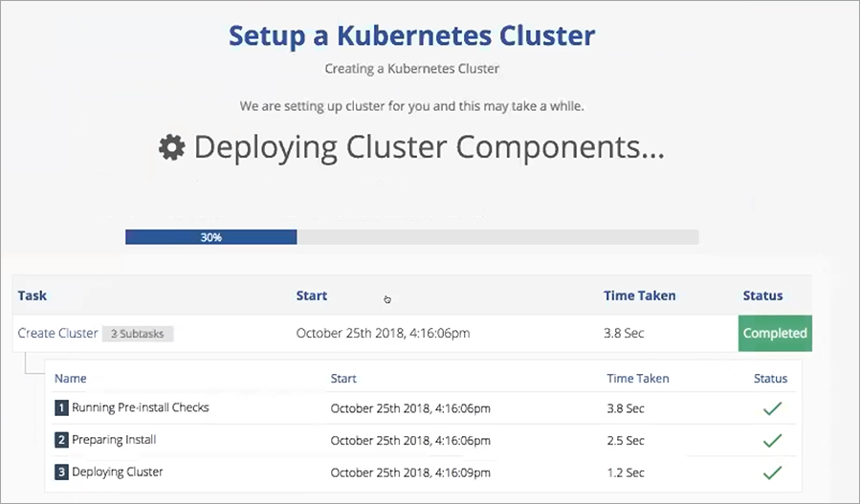Click the 4:16:09pm start time
Viewport: 860px width, 504px height.
tap(410, 472)
